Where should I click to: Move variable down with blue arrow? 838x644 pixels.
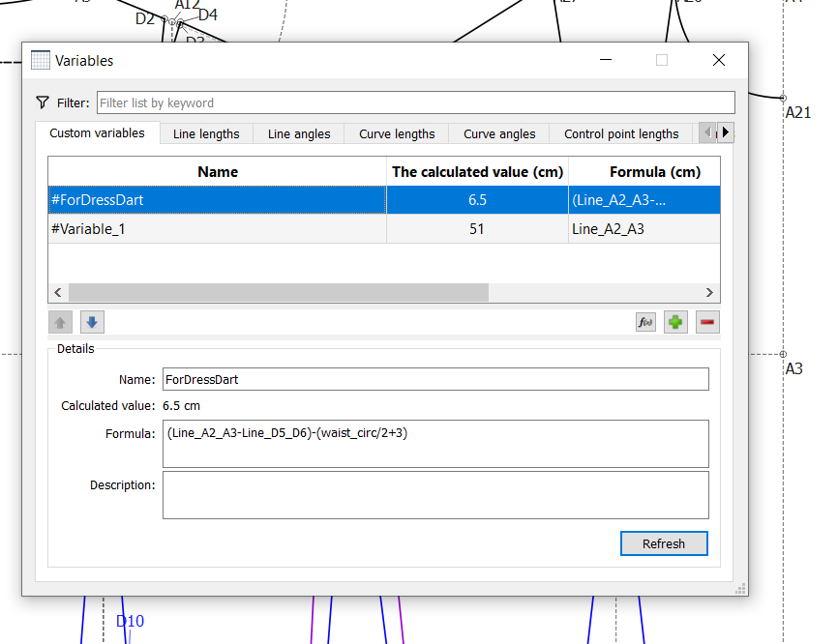pyautogui.click(x=92, y=322)
